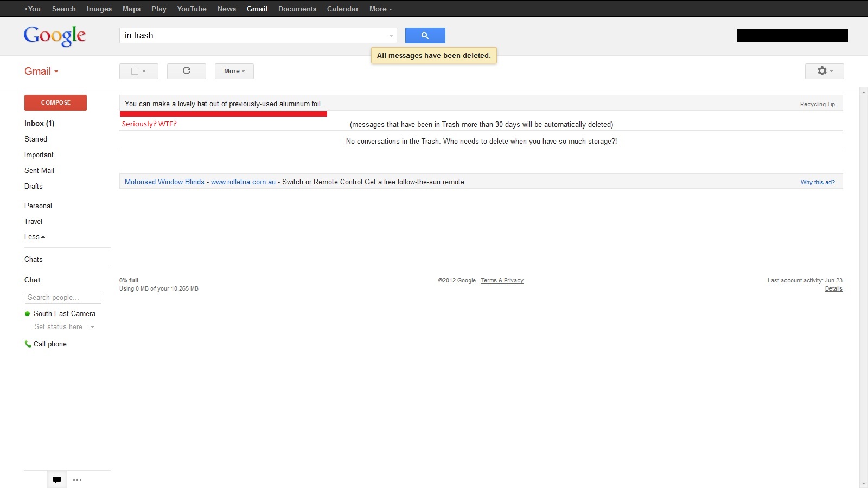The width and height of the screenshot is (868, 488).
Task: Open the Personal label
Action: click(39, 206)
